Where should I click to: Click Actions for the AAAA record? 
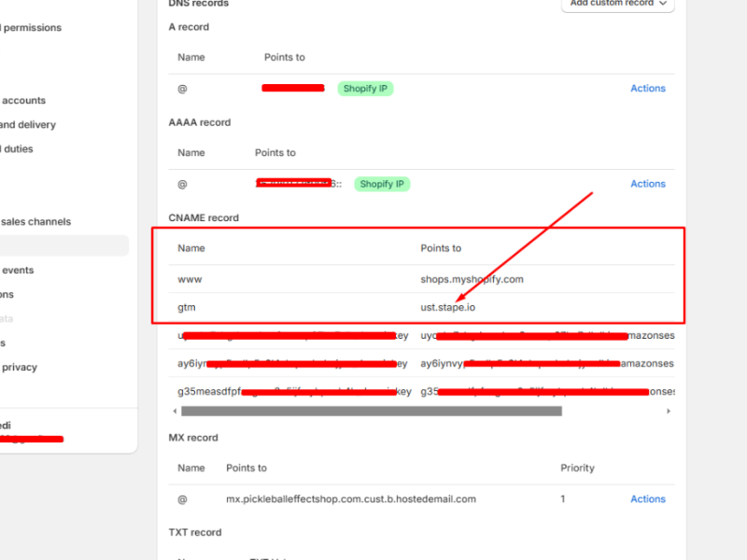648,184
